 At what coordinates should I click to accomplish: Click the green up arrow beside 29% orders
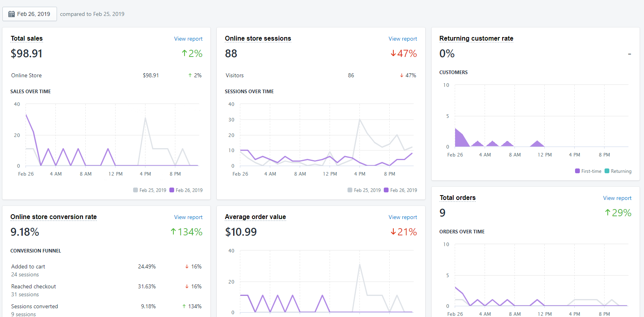coord(608,213)
